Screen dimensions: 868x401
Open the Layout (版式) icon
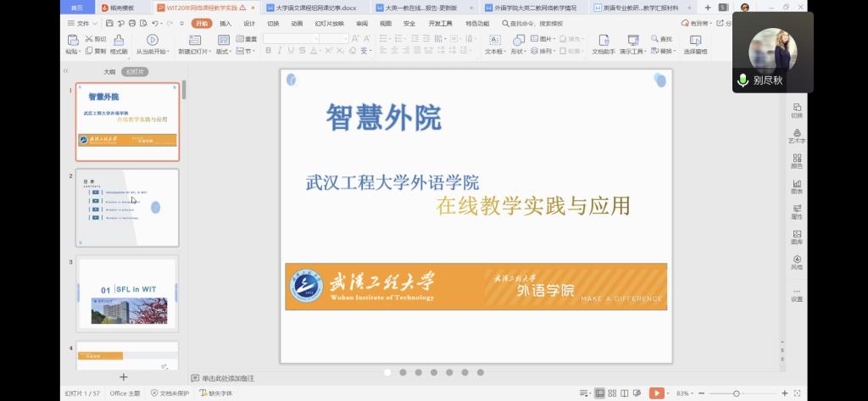(224, 40)
